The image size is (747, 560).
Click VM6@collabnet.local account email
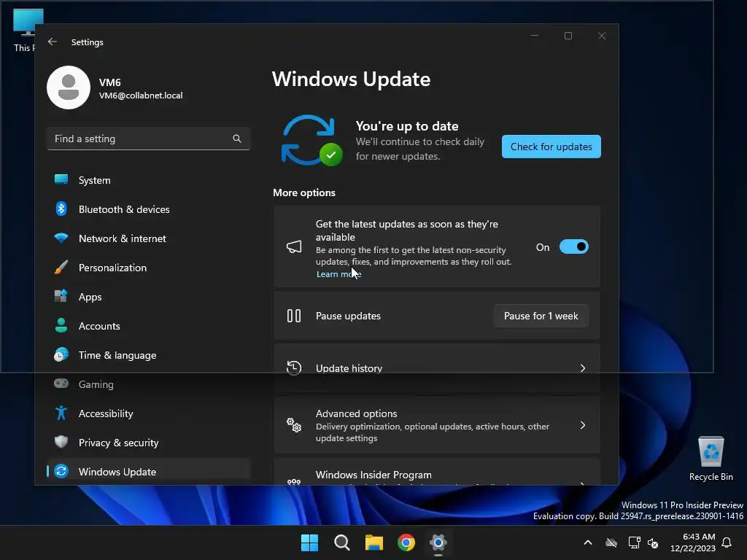pos(141,96)
